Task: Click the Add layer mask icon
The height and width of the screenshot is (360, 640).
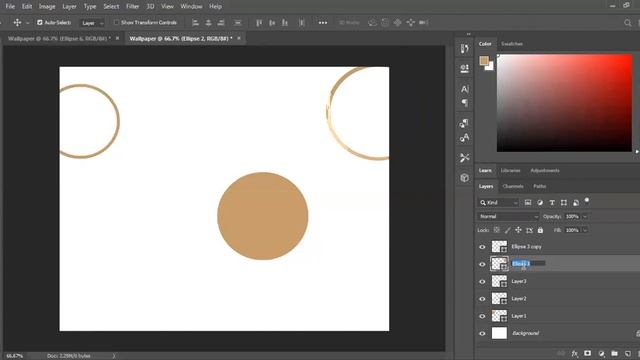Action: (x=587, y=353)
